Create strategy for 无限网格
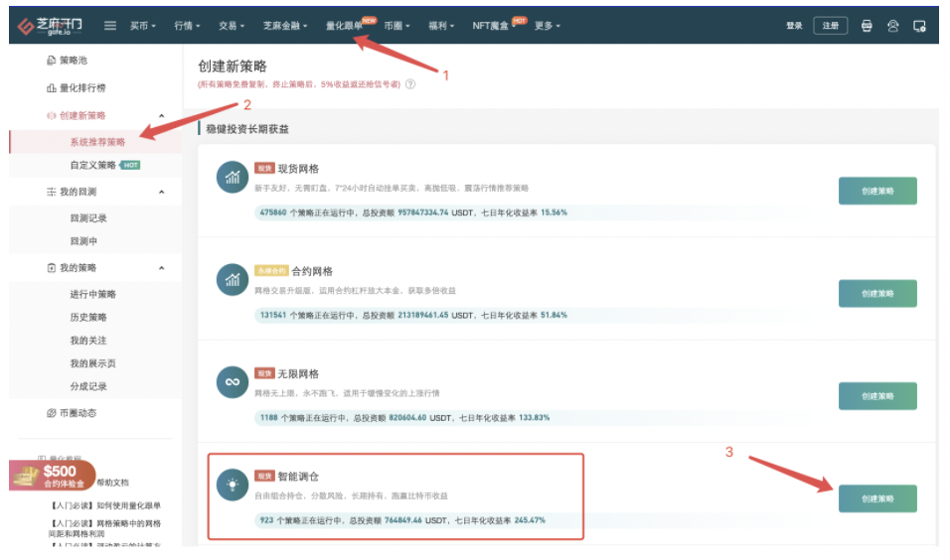Image resolution: width=950 pixels, height=560 pixels. 877,396
